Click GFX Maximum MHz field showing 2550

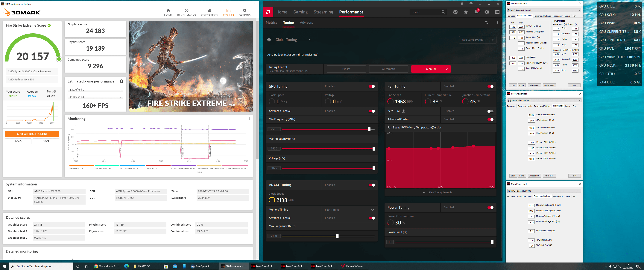(531, 115)
